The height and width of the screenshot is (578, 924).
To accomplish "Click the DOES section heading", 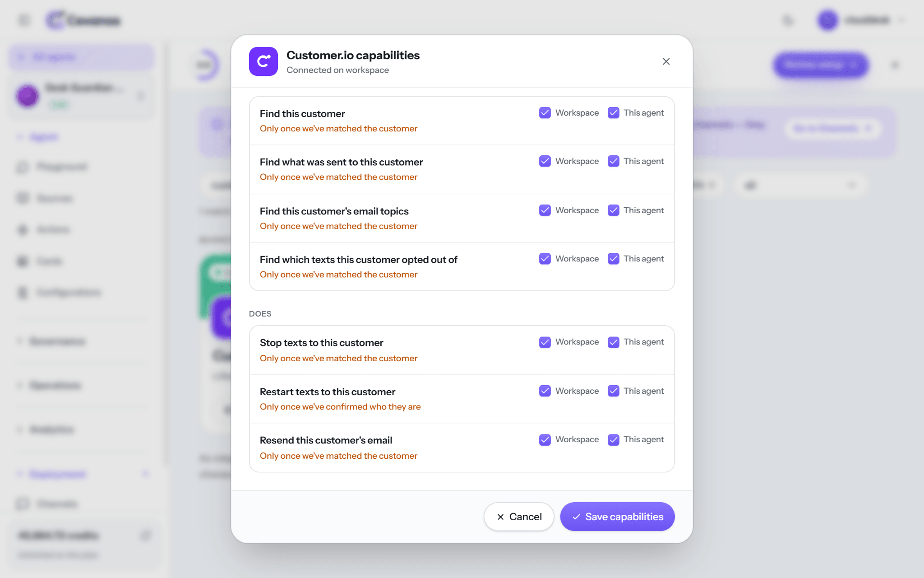I will (x=260, y=314).
